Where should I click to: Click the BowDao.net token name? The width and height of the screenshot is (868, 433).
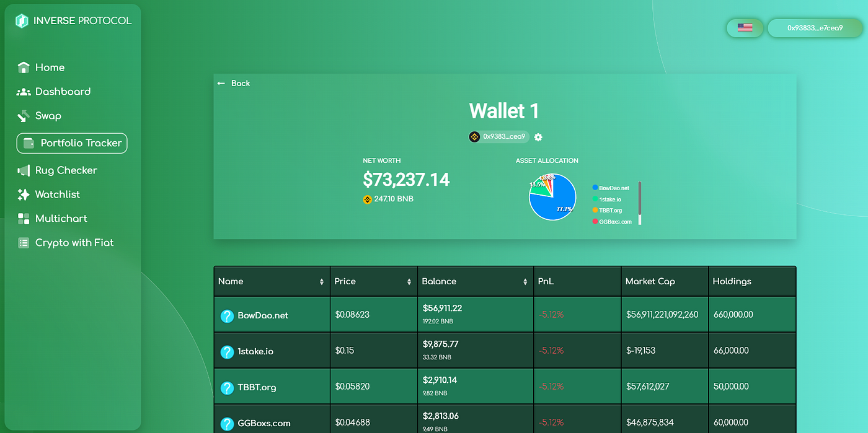tap(263, 315)
